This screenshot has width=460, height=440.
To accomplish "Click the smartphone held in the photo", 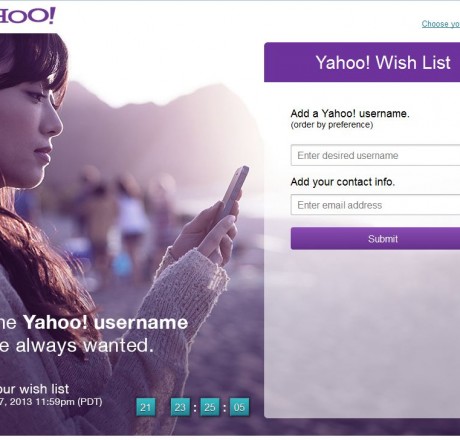I will [236, 191].
